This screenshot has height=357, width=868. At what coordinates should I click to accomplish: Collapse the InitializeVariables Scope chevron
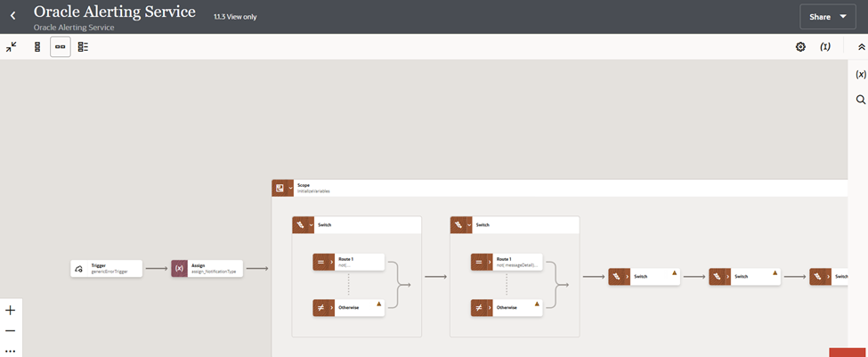tap(290, 188)
